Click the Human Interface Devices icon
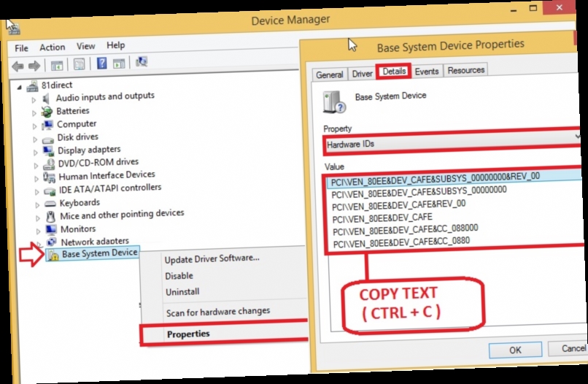This screenshot has width=588, height=384. [x=49, y=177]
